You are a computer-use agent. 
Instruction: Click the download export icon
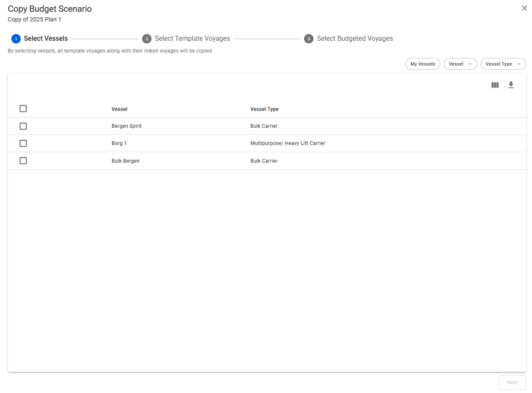coord(511,85)
